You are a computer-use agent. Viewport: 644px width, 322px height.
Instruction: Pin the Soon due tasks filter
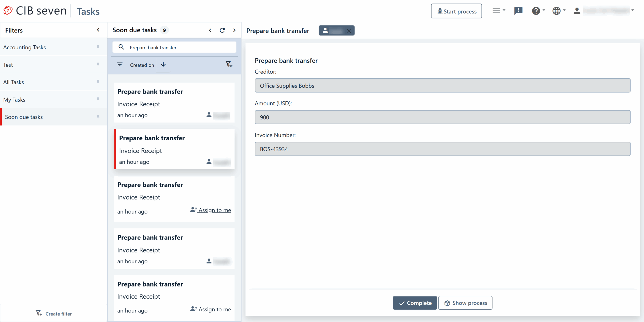coord(98,117)
